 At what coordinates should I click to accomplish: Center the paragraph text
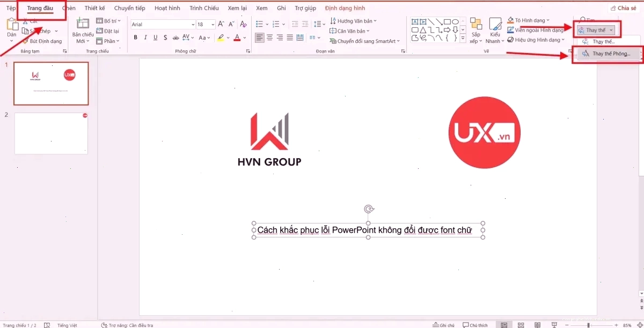(x=270, y=38)
